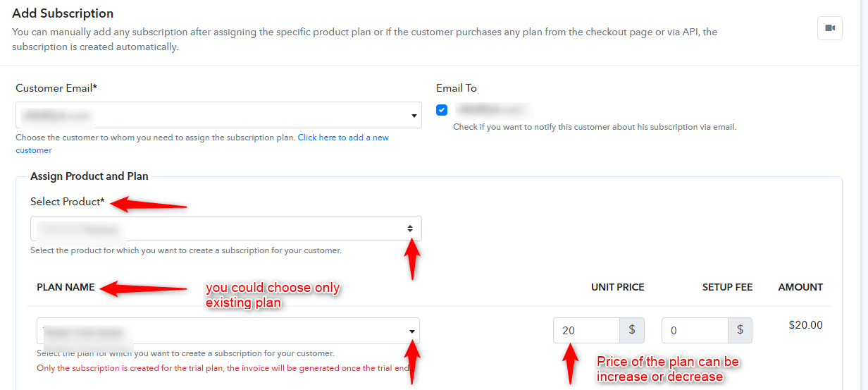Click the $20.00 amount value
This screenshot has height=390, width=868.
(805, 325)
